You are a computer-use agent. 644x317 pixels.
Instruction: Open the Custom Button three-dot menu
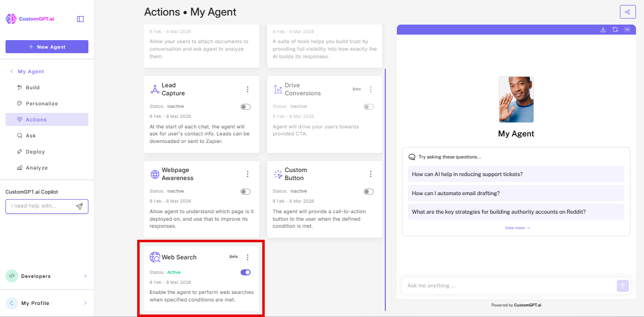(371, 174)
